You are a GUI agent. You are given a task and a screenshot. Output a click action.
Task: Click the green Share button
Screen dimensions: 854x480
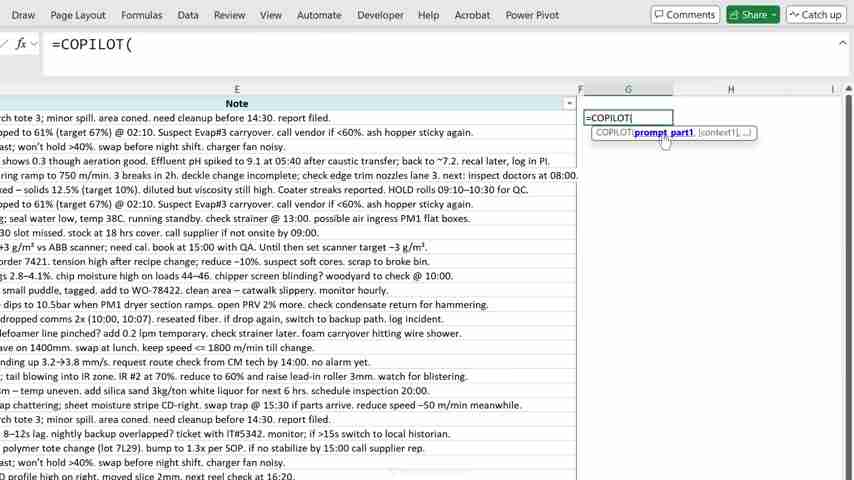(752, 15)
